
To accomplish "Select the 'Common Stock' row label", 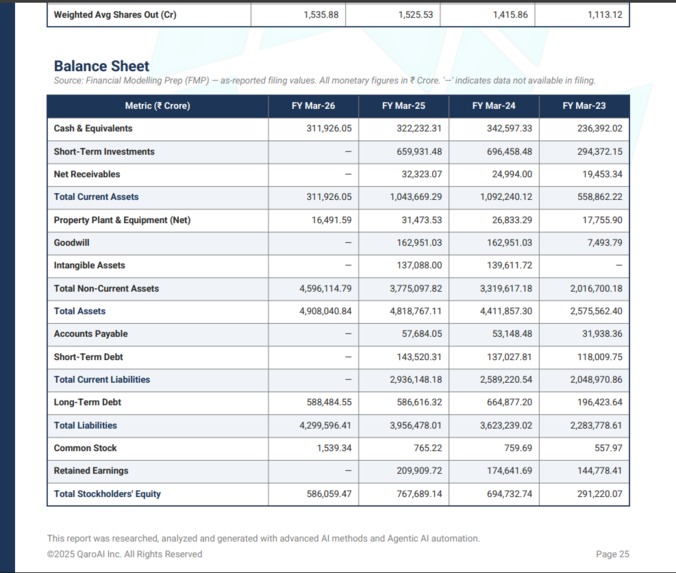I will [x=85, y=448].
